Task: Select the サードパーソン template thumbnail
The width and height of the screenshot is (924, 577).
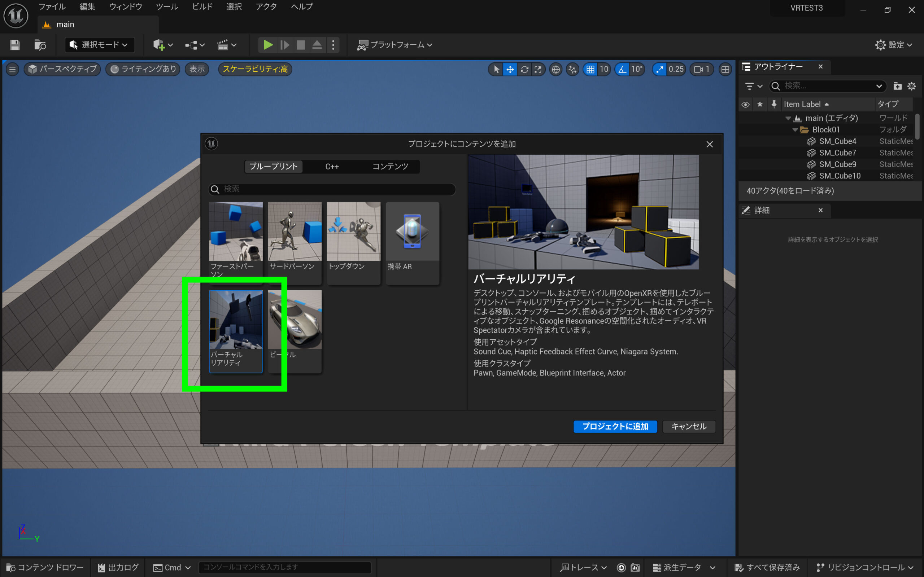Action: (x=295, y=232)
